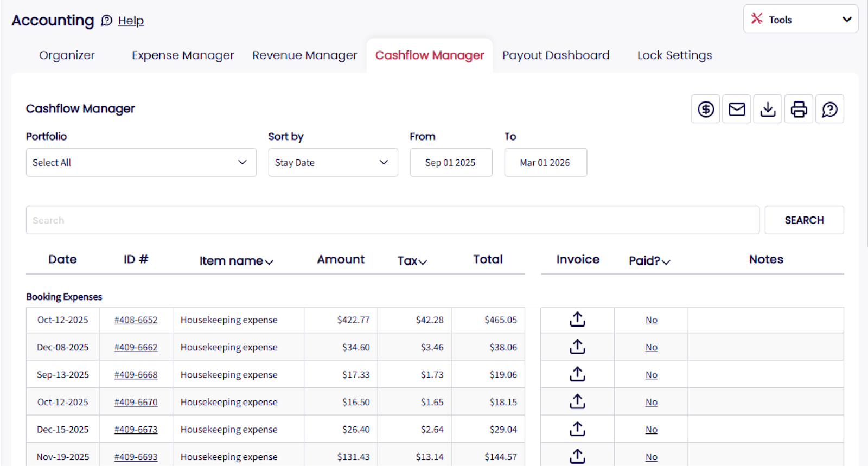Click the ID # column header

[x=136, y=259]
